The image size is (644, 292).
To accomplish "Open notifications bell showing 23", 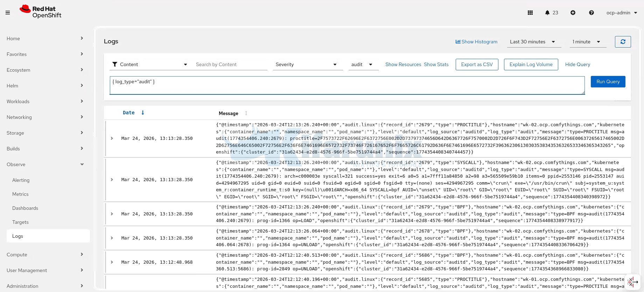I will click(551, 13).
